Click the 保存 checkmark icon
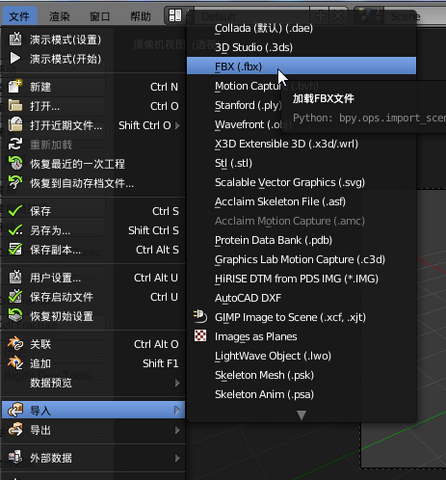The image size is (446, 480). [15, 211]
